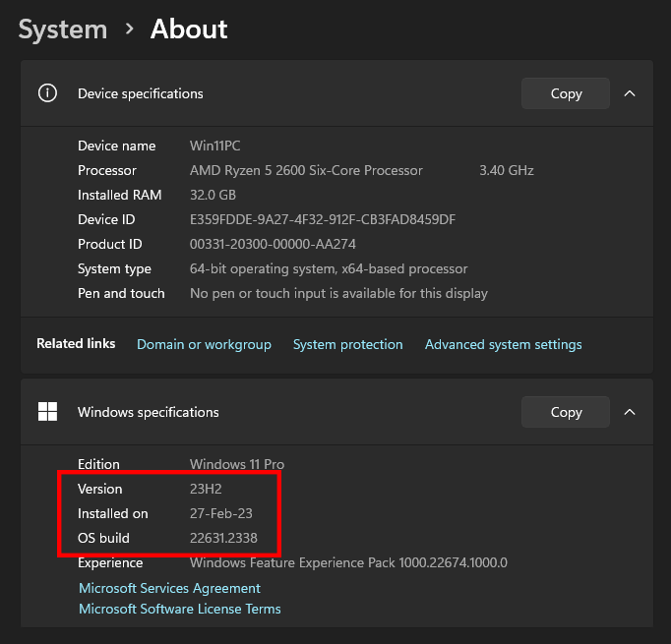Click the 64-bit operating system value

(x=329, y=268)
